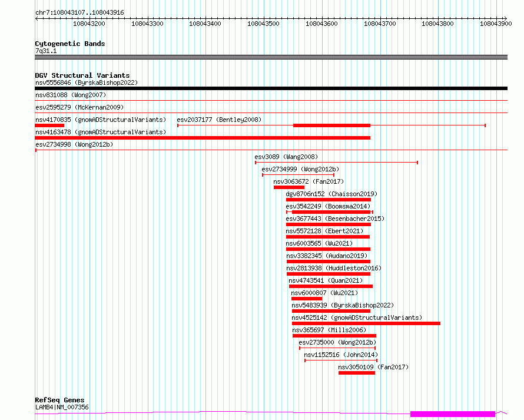The width and height of the screenshot is (524, 420).
Task: Click the 108043200 ruler tick label
Action: [x=89, y=24]
